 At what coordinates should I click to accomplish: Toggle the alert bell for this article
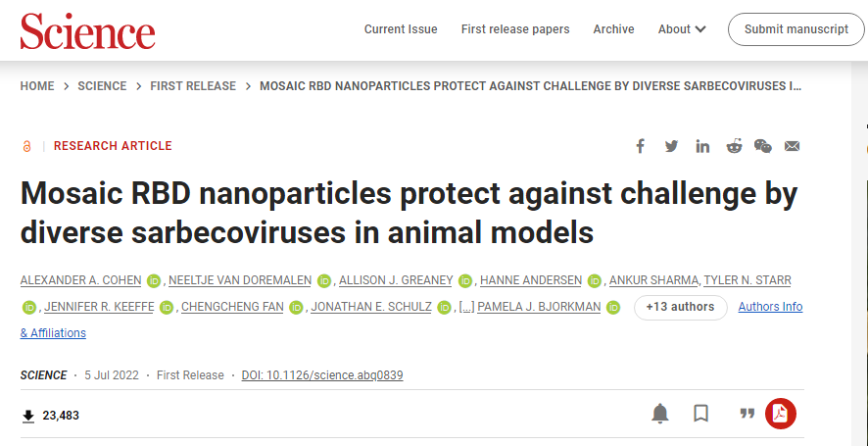tap(660, 414)
